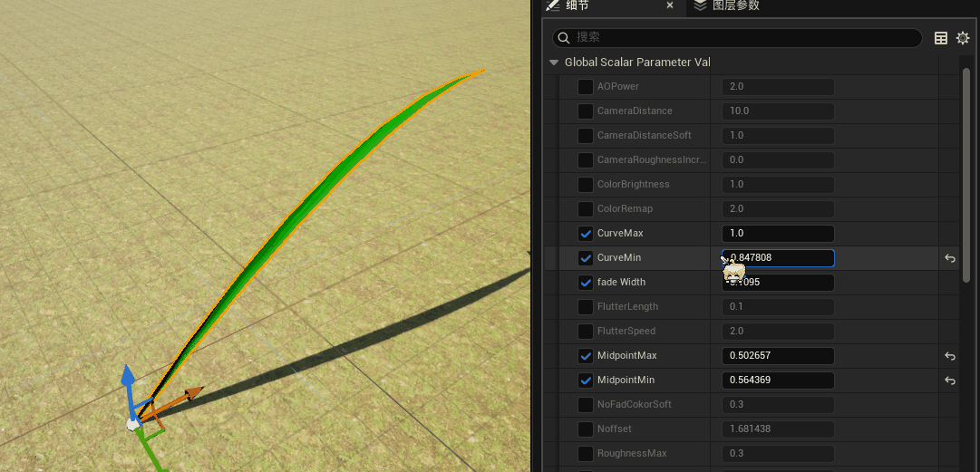Click the layers icon on 图层参数 tab
Image resolution: width=980 pixels, height=472 pixels.
click(x=700, y=5)
